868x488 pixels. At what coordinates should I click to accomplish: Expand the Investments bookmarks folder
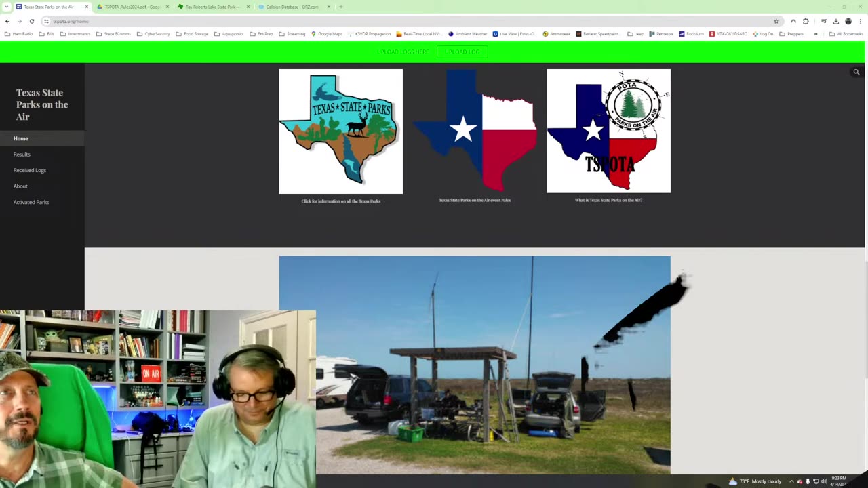pyautogui.click(x=75, y=34)
